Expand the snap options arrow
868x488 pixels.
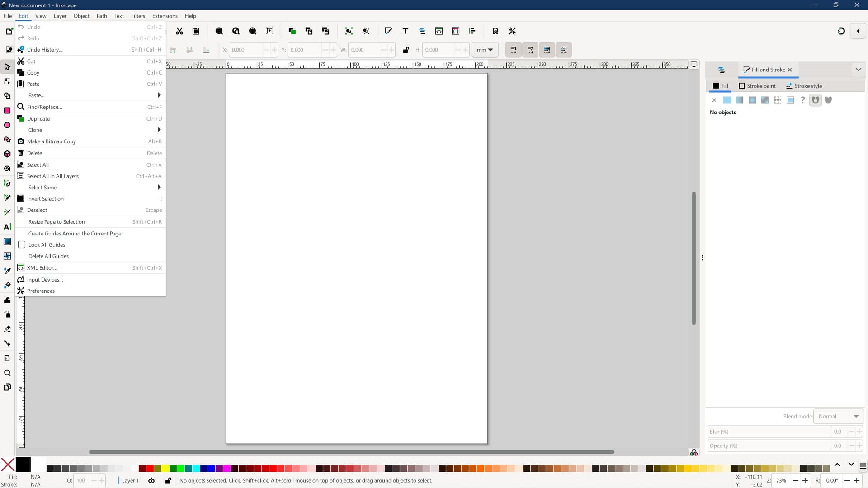[858, 31]
